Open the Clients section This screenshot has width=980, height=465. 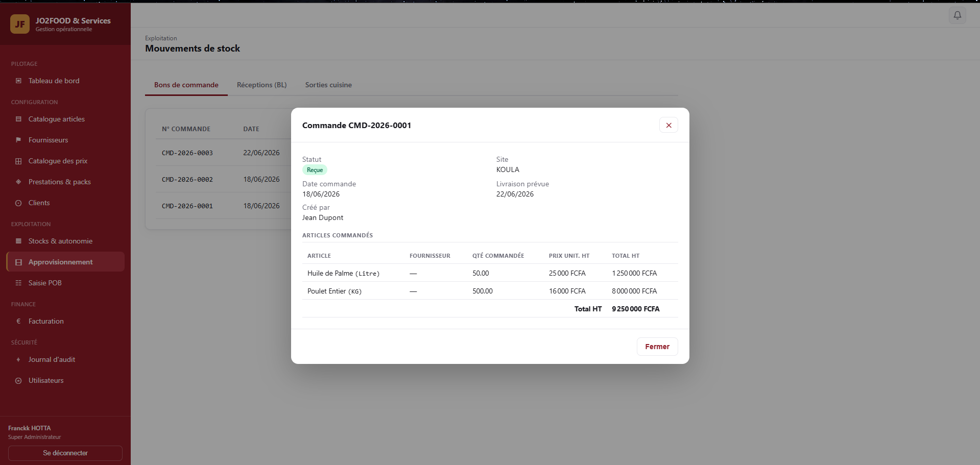pos(65,203)
